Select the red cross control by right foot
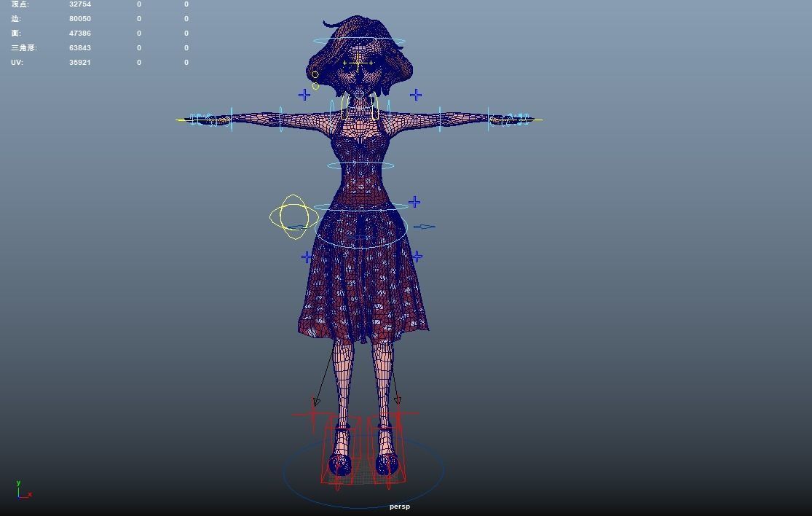 point(399,413)
